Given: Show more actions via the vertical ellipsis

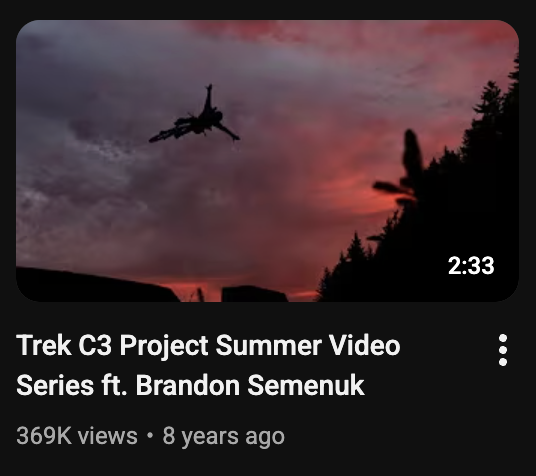Looking at the screenshot, I should [502, 350].
